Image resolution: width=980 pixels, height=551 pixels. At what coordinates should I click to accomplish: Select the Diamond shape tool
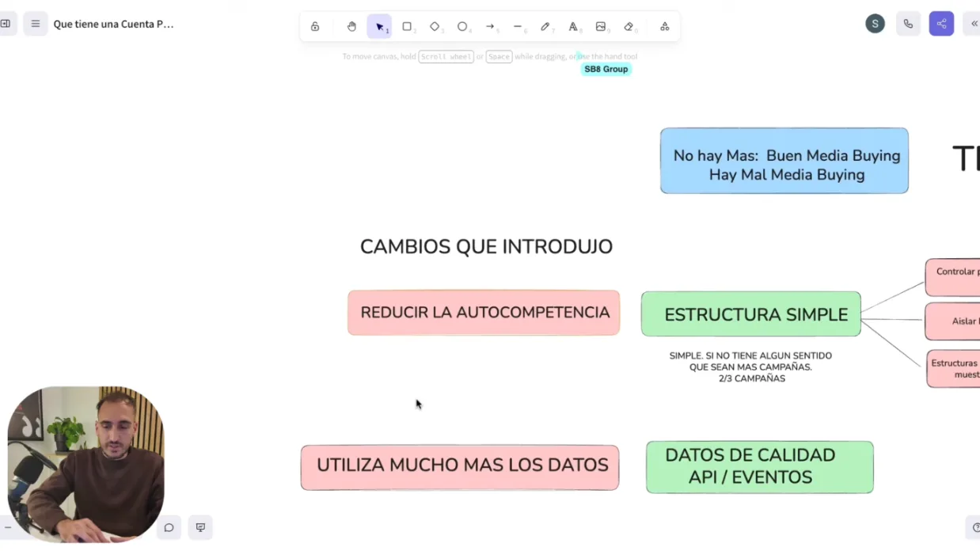(x=435, y=26)
